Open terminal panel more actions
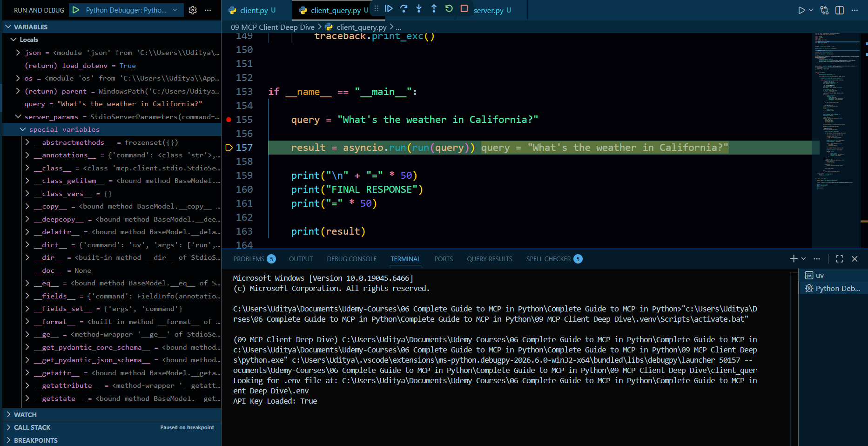This screenshot has height=446, width=868. (x=817, y=259)
